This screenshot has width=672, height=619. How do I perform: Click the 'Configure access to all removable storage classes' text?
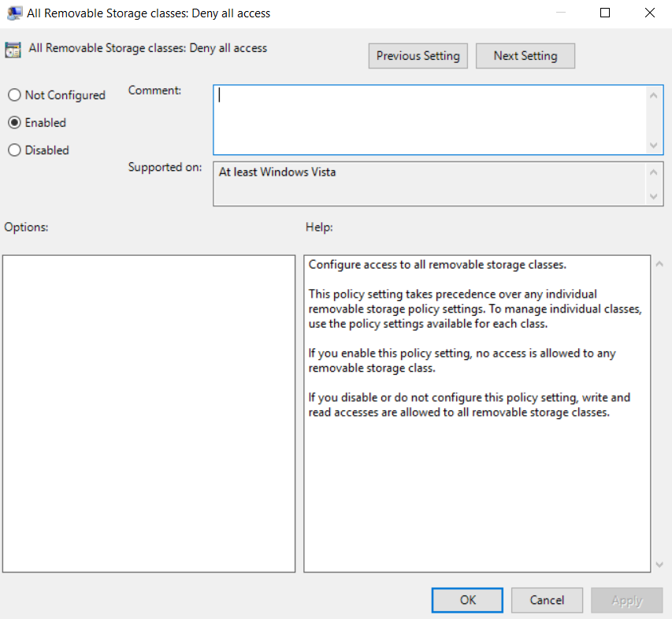[x=437, y=265]
